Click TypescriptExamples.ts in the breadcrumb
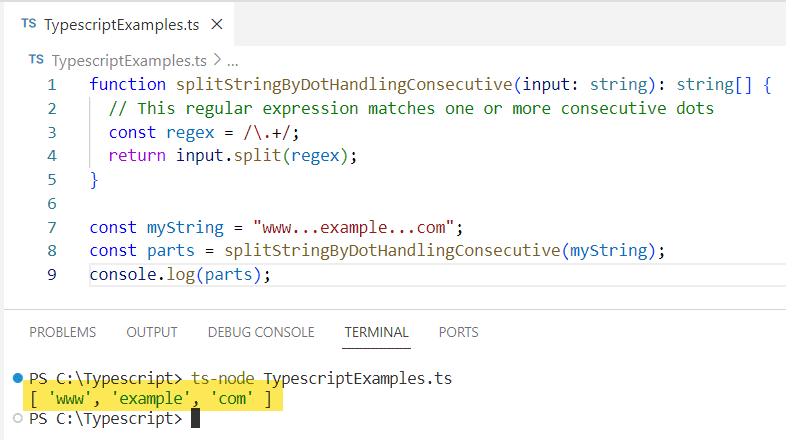This screenshot has width=786, height=440. tap(129, 61)
